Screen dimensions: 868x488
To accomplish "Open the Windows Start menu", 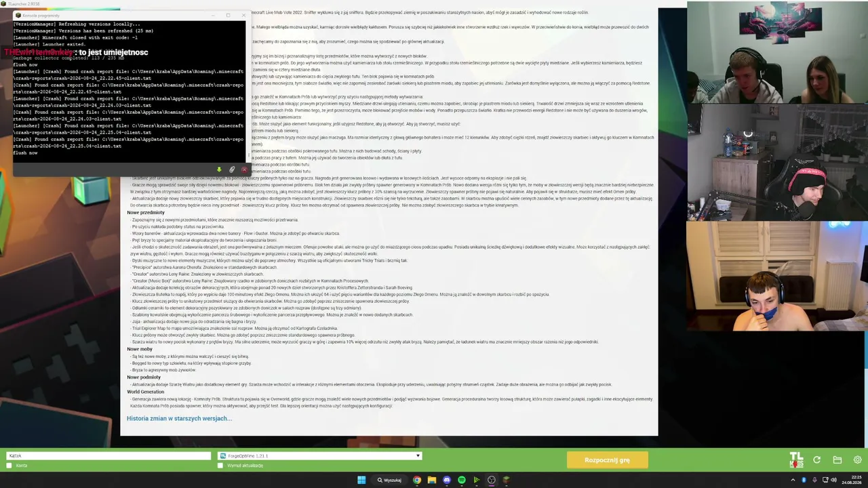I will tap(361, 480).
